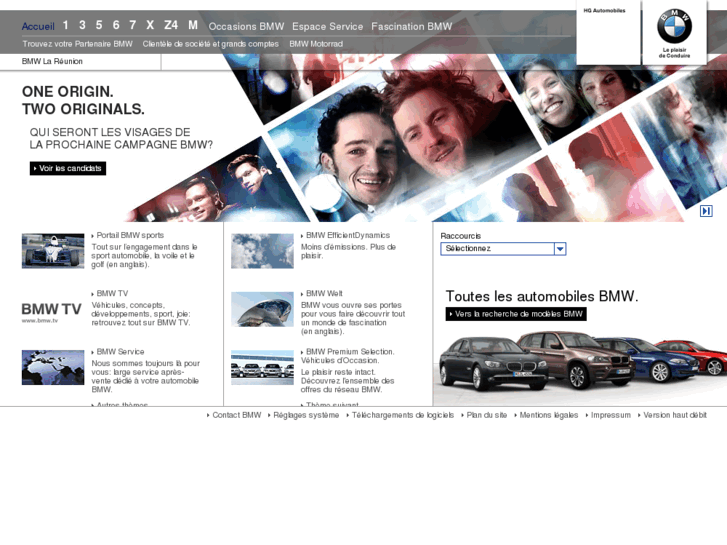The image size is (727, 545).
Task: Open the BMW Welt link
Action: point(324,294)
